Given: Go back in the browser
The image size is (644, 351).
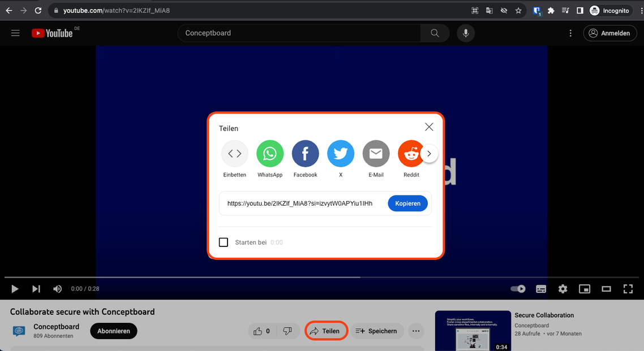Looking at the screenshot, I should (x=9, y=11).
